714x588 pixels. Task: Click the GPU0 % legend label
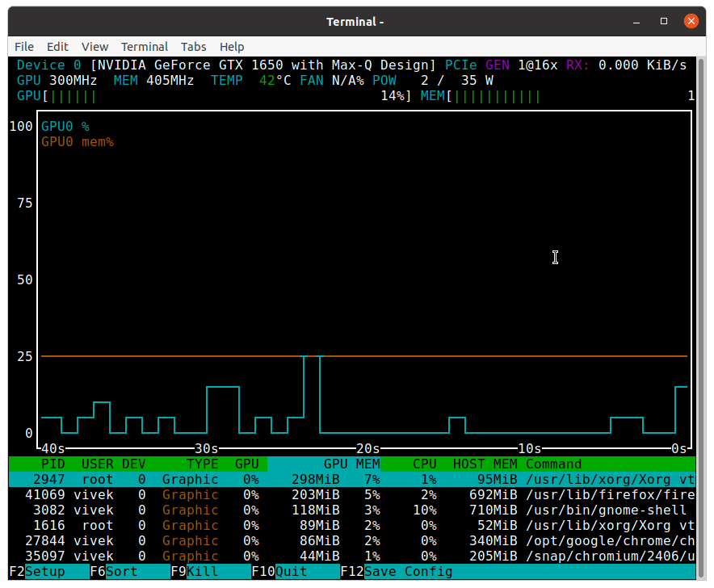pyautogui.click(x=69, y=125)
